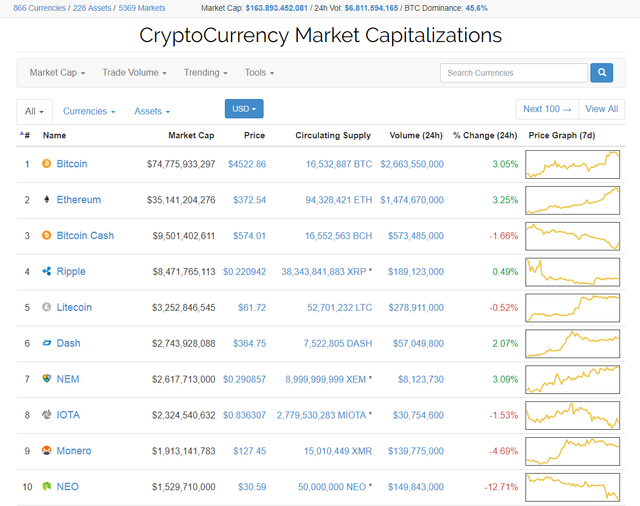
Task: Click the Bitcoin Cash logo icon
Action: point(47,235)
